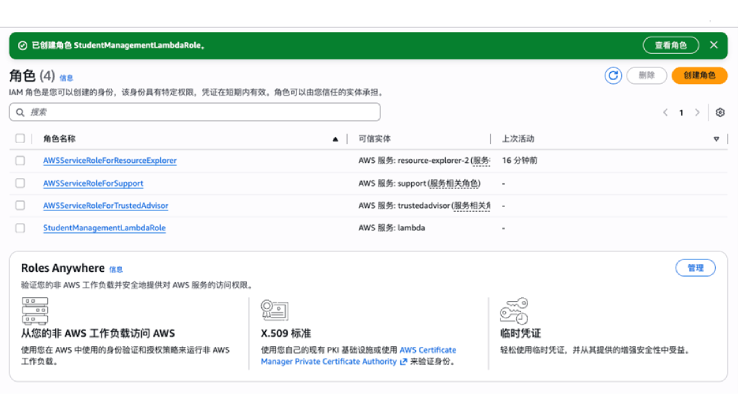Tick the StudentManagementLambdaRole checkbox
The width and height of the screenshot is (739, 415).
coord(20,228)
